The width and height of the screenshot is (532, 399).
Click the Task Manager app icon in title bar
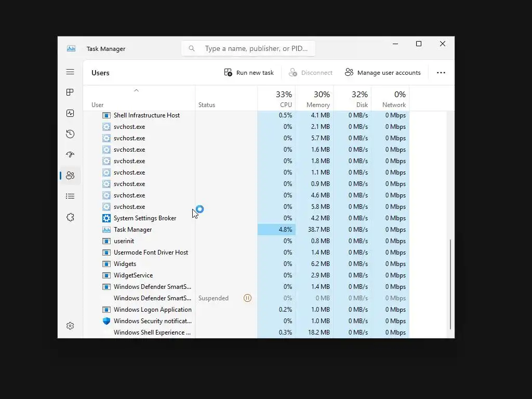tap(71, 48)
